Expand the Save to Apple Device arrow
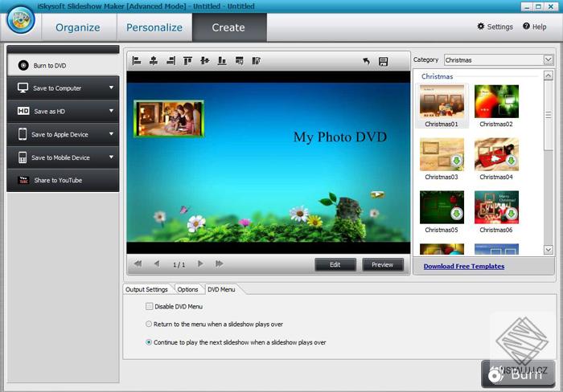Screen dimensions: 563x392 (111, 134)
